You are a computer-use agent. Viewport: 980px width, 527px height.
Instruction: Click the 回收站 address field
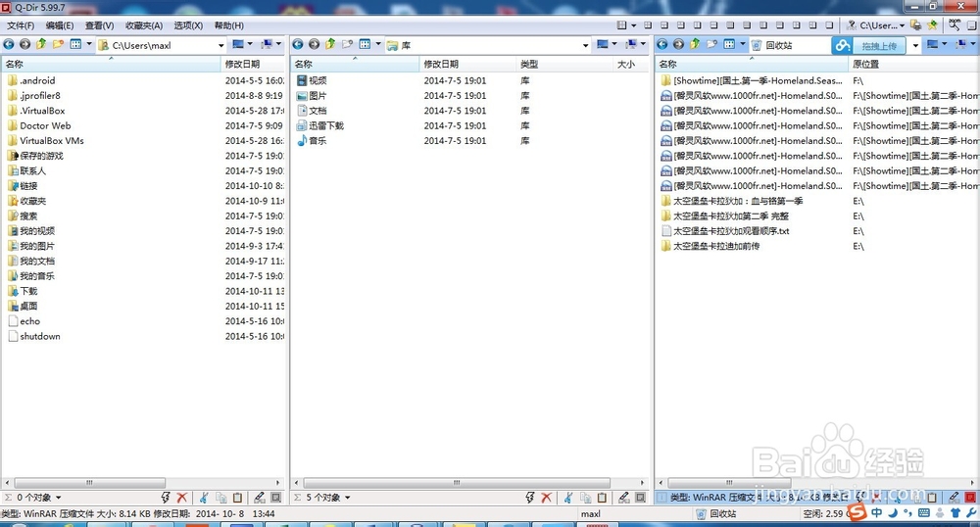click(789, 46)
